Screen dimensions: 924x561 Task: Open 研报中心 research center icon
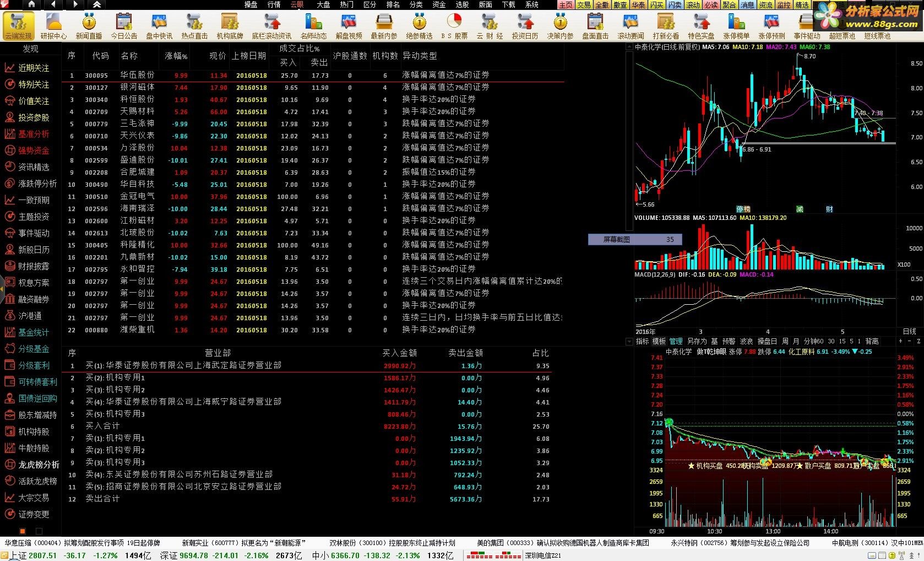point(53,26)
